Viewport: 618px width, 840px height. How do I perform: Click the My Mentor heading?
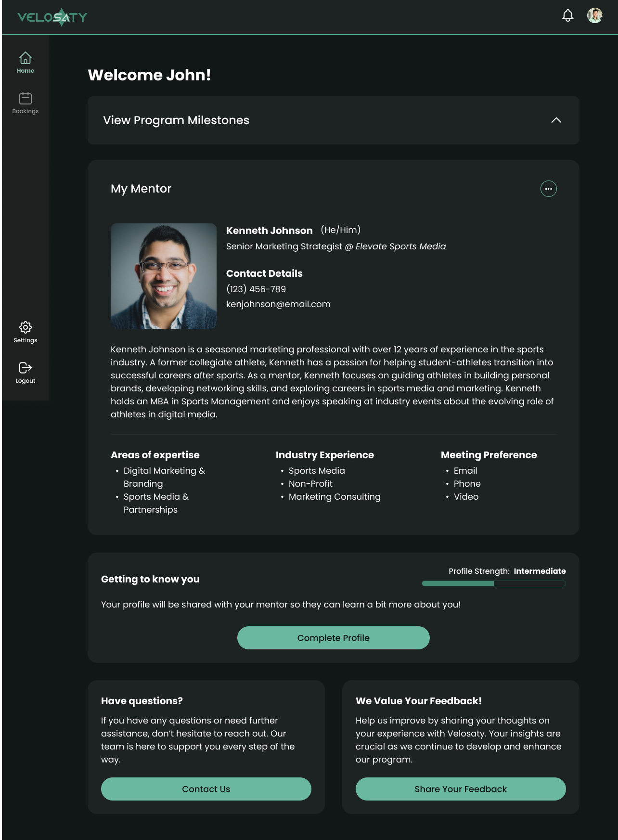click(141, 189)
